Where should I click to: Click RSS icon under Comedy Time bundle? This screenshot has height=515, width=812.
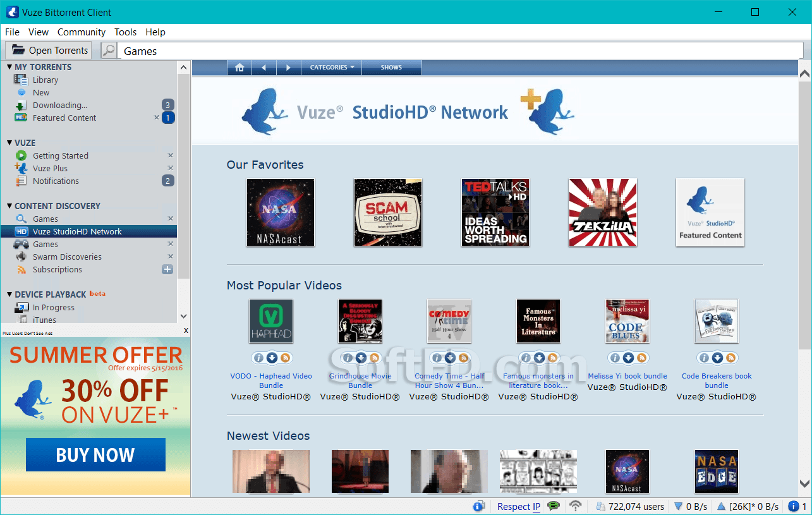pyautogui.click(x=464, y=358)
